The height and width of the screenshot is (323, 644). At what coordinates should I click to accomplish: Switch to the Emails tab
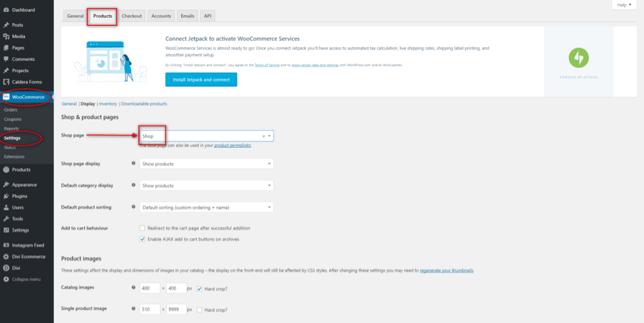click(187, 16)
